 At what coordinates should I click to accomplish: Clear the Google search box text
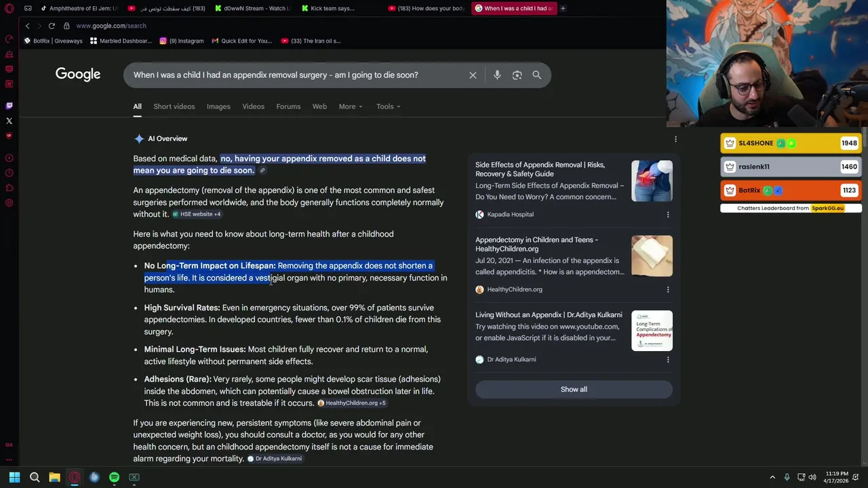[473, 75]
